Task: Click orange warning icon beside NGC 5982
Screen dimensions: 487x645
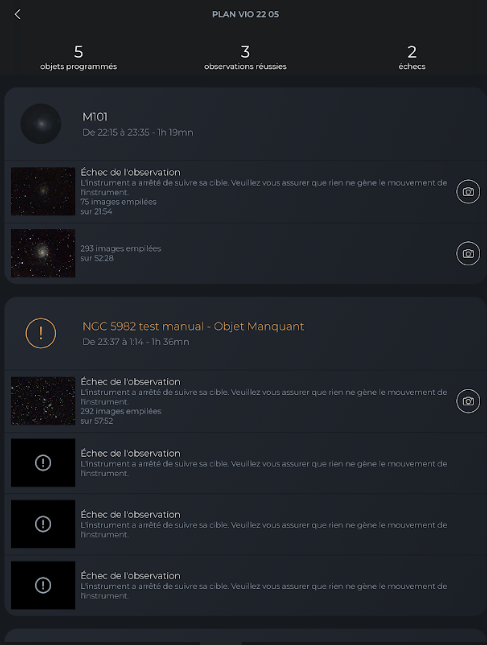Action: (x=41, y=333)
